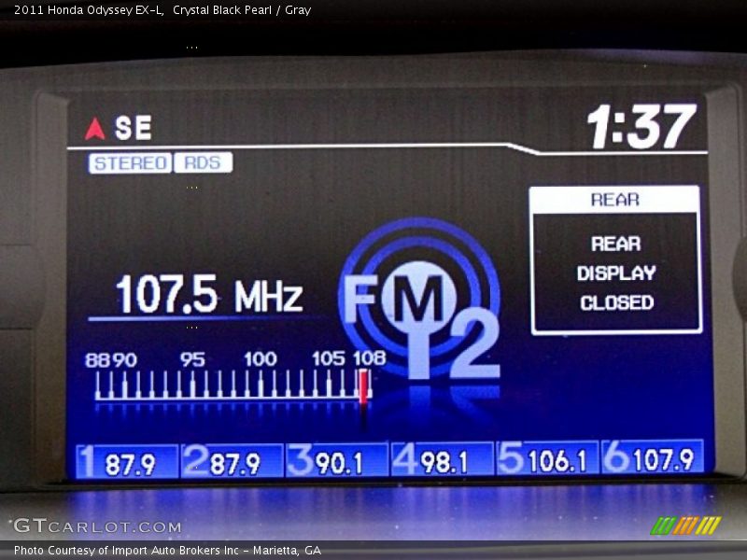Select preset 4 station 98.1
This screenshot has width=747, height=560.
pyautogui.click(x=443, y=459)
